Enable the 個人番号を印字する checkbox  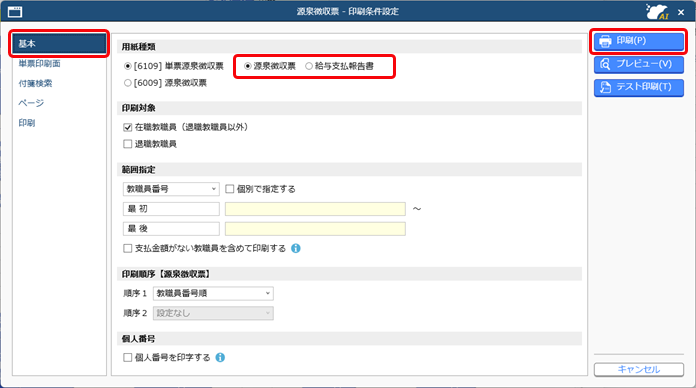(x=128, y=357)
